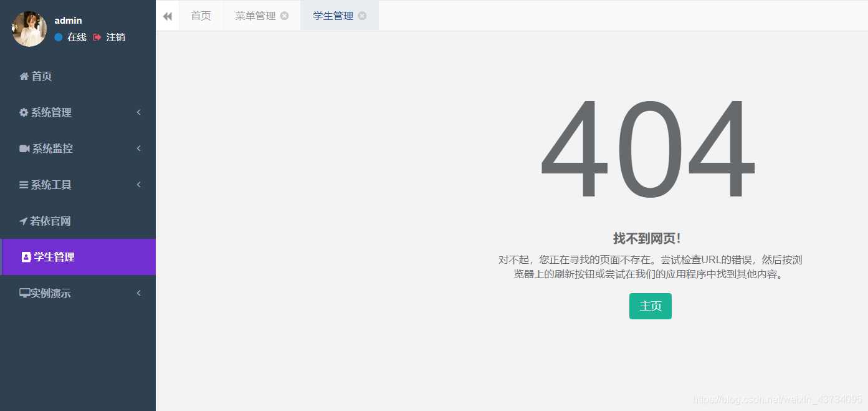Click the logout arrow icon beside 注销
Screen dimensions: 868x411
97,37
